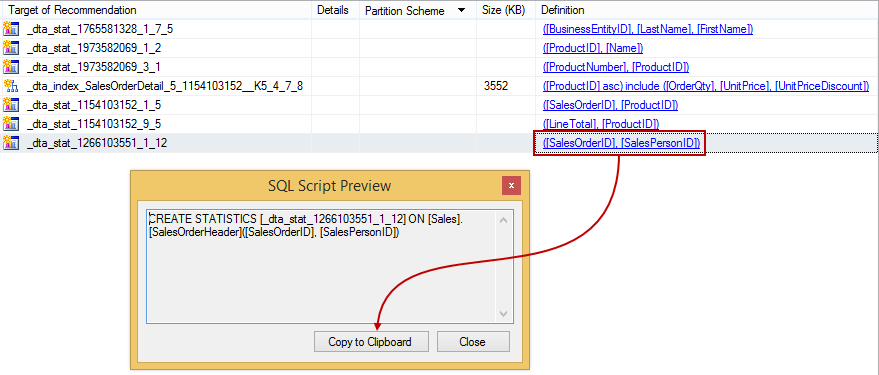Click Copy to Clipboard button
Image resolution: width=879 pixels, height=375 pixels.
(x=370, y=341)
